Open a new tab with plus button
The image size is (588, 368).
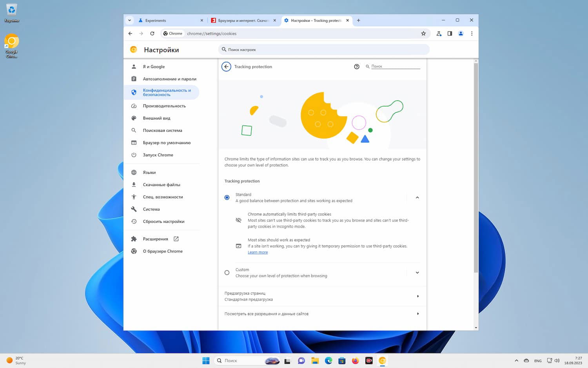coord(358,20)
